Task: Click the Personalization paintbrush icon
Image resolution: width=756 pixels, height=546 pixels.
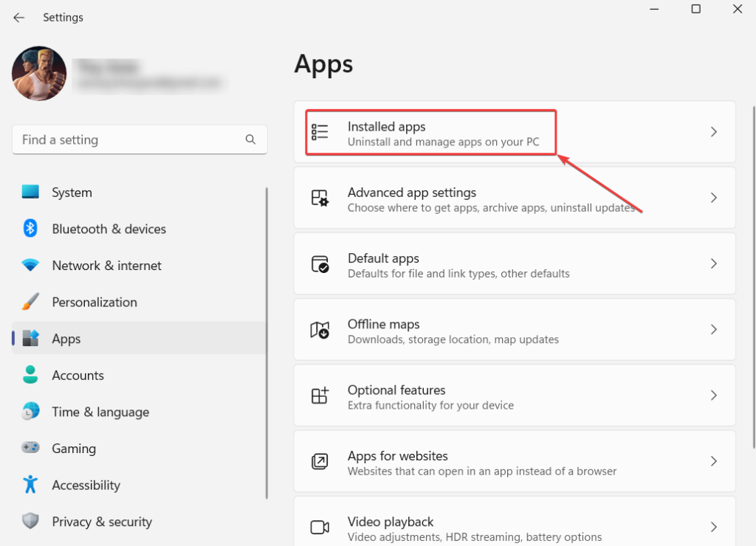Action: tap(30, 302)
